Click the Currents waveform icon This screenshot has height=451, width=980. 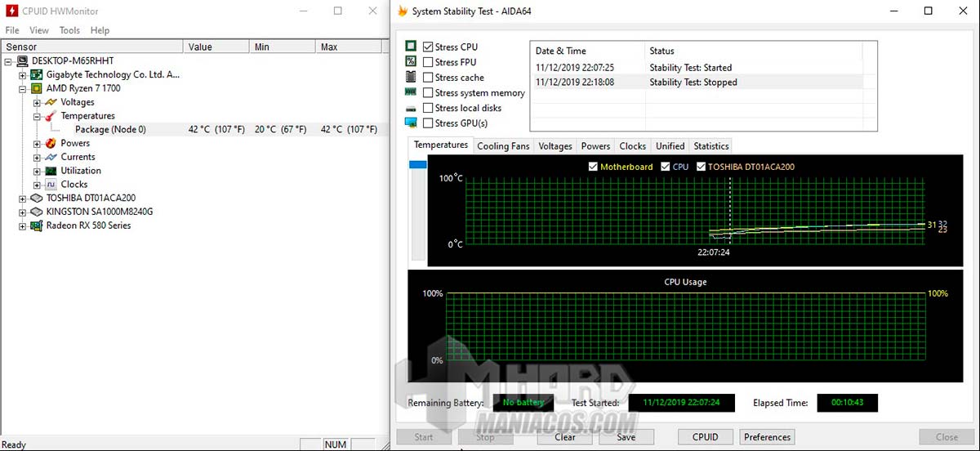pyautogui.click(x=51, y=157)
